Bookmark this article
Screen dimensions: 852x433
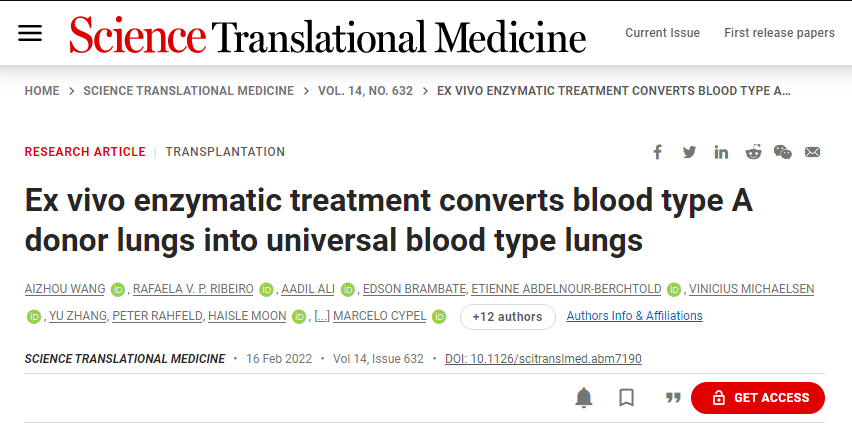(x=627, y=398)
